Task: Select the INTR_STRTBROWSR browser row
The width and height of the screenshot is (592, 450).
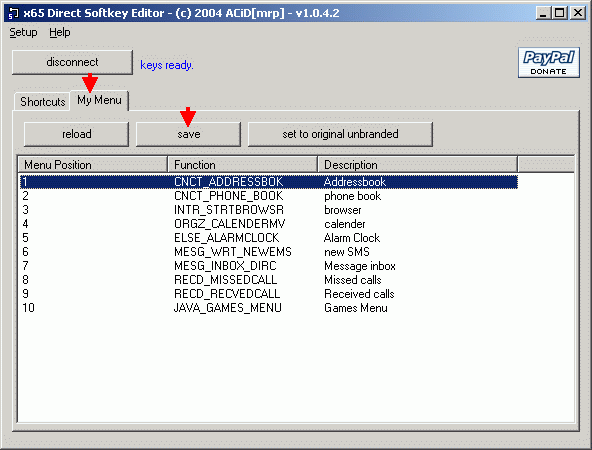Action: [269, 210]
